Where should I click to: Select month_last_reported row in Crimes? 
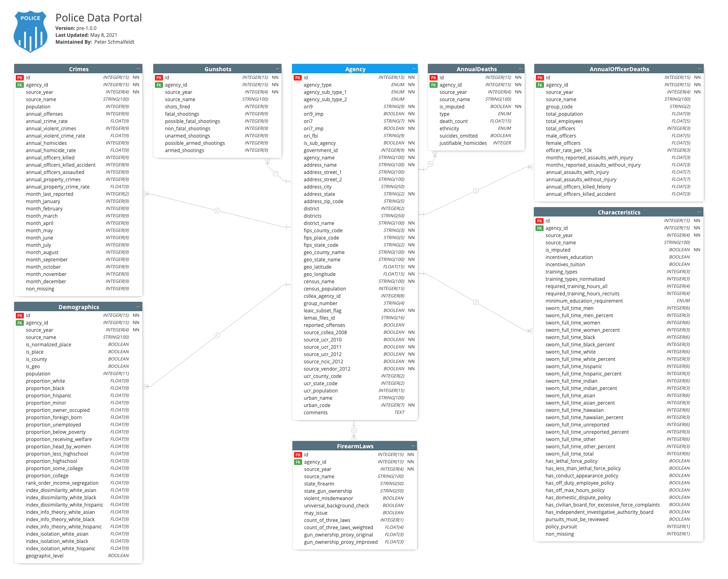pos(78,194)
